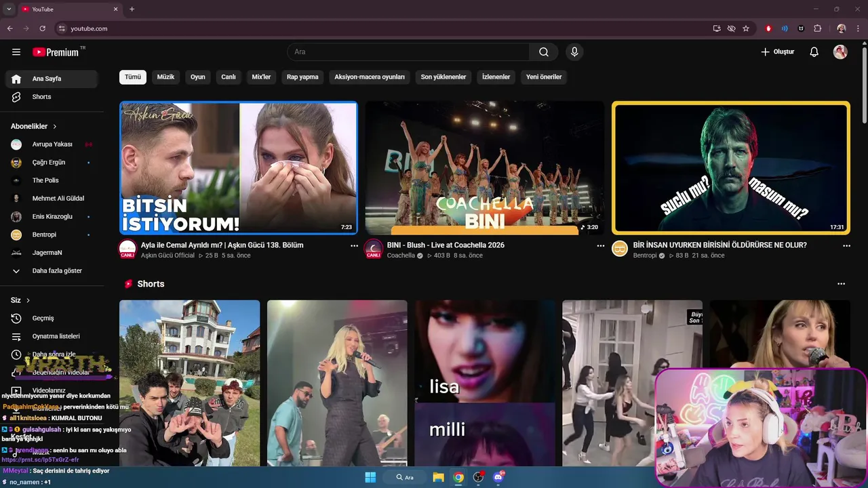The width and height of the screenshot is (868, 488).
Task: Select the Son yüklenenler chip
Action: (x=443, y=77)
